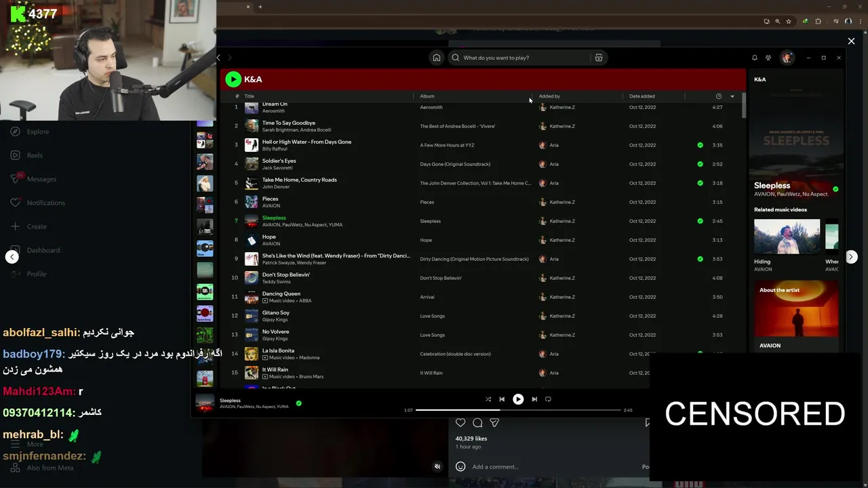868x488 pixels.
Task: Unmute the Instagram video speaker icon
Action: [x=437, y=466]
